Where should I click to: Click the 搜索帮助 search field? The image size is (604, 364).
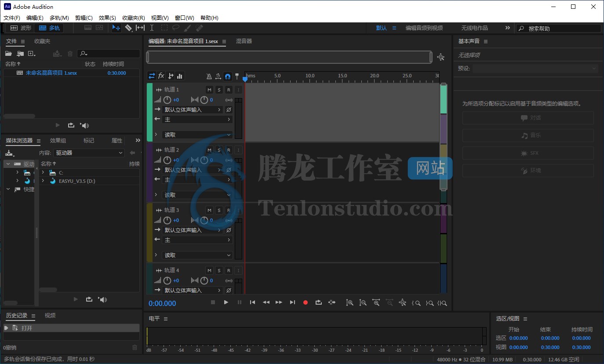[x=558, y=28]
